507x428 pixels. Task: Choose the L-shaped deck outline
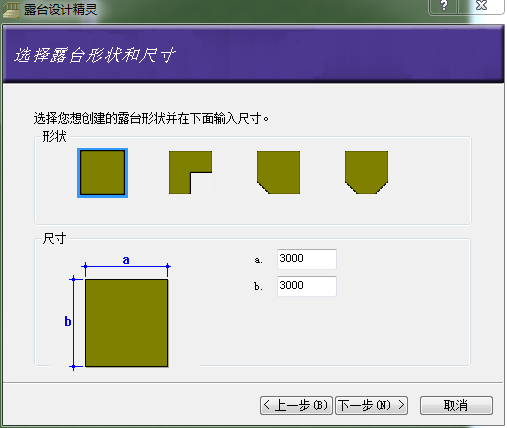click(x=190, y=172)
